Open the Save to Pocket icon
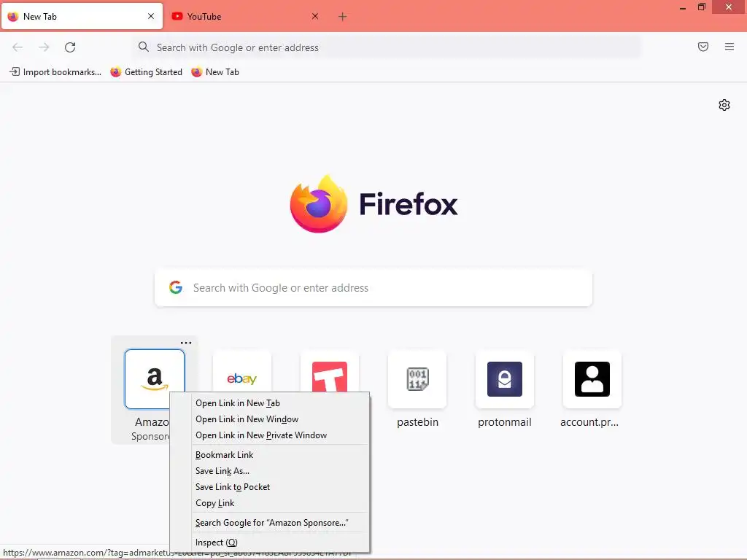The width and height of the screenshot is (747, 560). (703, 47)
